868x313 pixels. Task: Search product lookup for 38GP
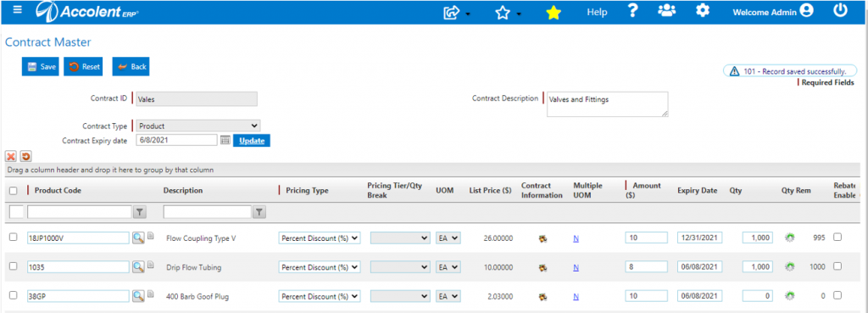coord(138,296)
